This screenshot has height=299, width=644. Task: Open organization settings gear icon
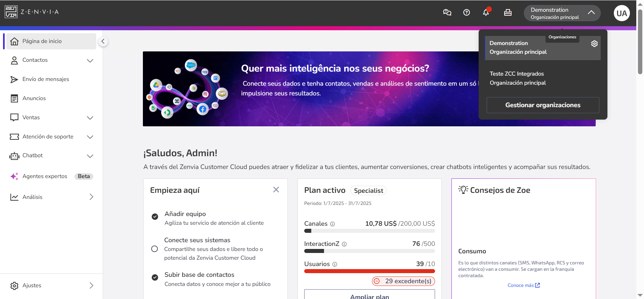(594, 44)
